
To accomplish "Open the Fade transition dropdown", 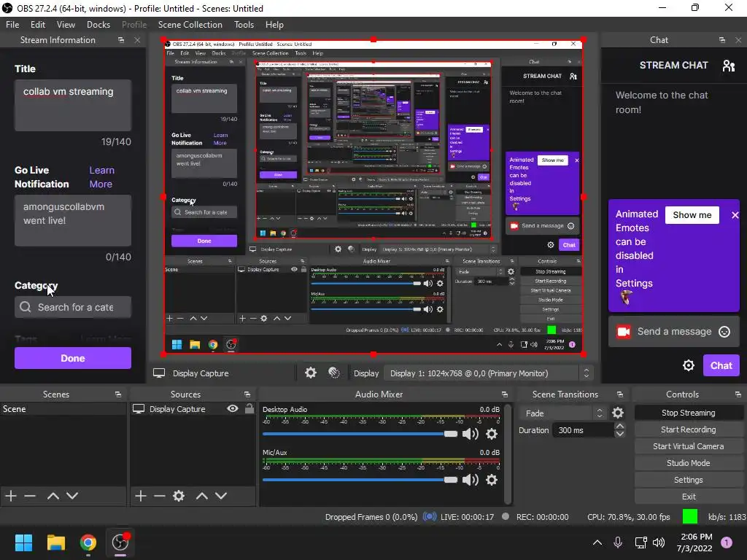I will tap(562, 413).
